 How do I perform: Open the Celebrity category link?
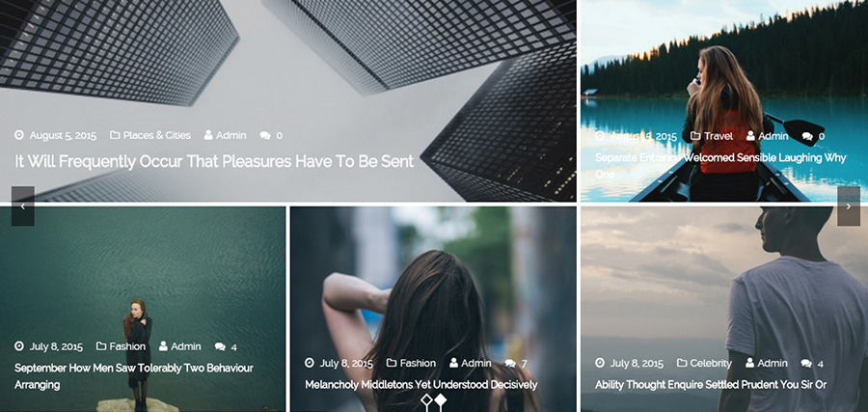coord(711,363)
